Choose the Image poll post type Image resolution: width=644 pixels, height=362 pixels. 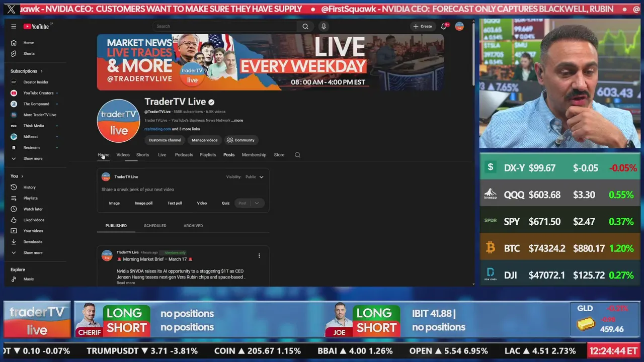click(143, 203)
